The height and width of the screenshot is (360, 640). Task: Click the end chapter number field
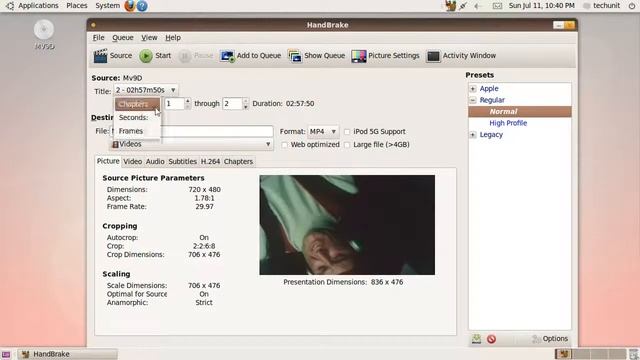click(232, 104)
